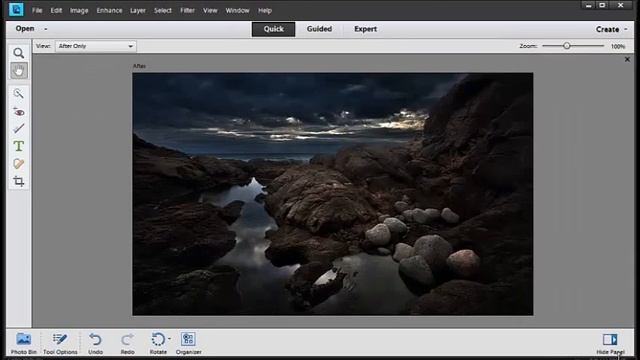Click the Open button
Viewport: 640px width, 360px height.
25,29
